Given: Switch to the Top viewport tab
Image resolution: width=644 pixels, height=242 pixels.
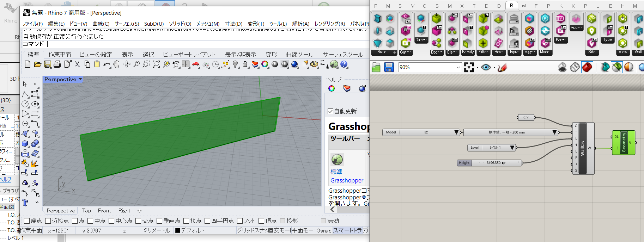Looking at the screenshot, I should 86,211.
